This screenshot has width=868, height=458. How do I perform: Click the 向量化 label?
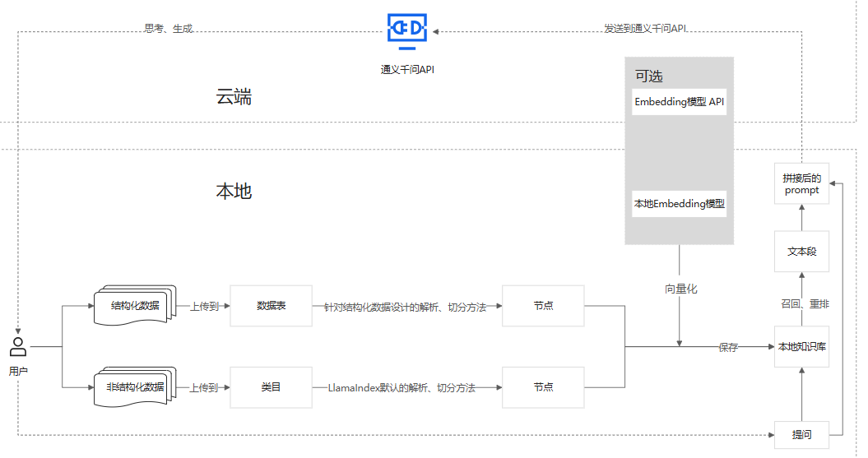[681, 289]
